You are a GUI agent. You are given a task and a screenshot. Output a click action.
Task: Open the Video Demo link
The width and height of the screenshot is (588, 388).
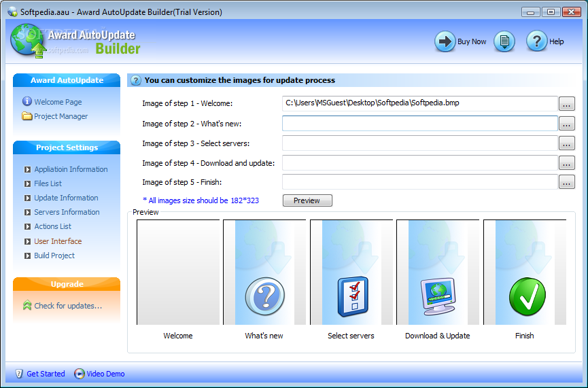pyautogui.click(x=105, y=374)
